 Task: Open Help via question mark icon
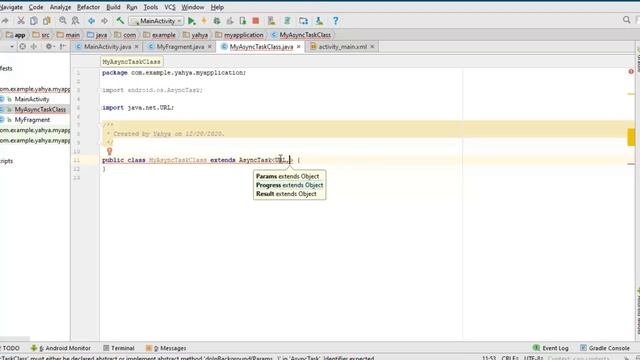click(336, 21)
